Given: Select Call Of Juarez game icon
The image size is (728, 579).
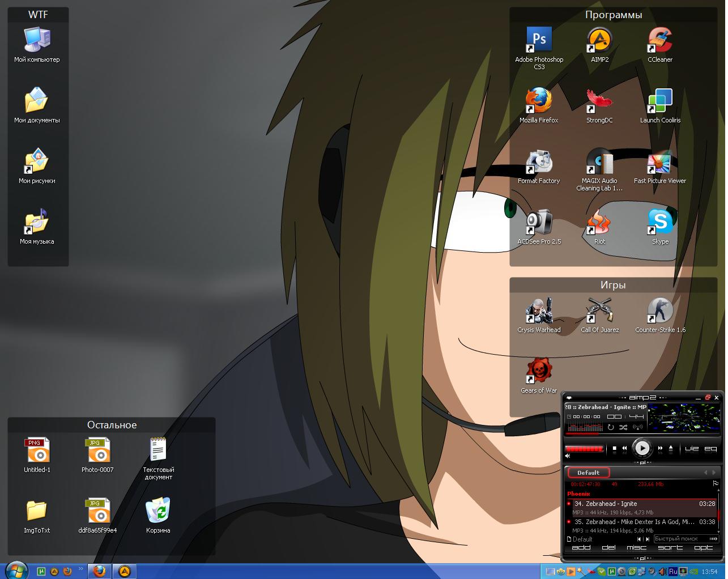Looking at the screenshot, I should (599, 315).
